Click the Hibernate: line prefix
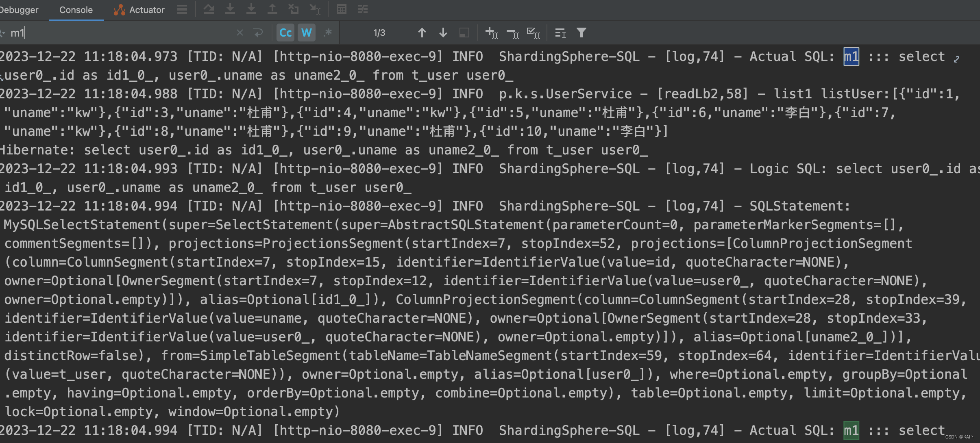The height and width of the screenshot is (443, 980). point(37,150)
